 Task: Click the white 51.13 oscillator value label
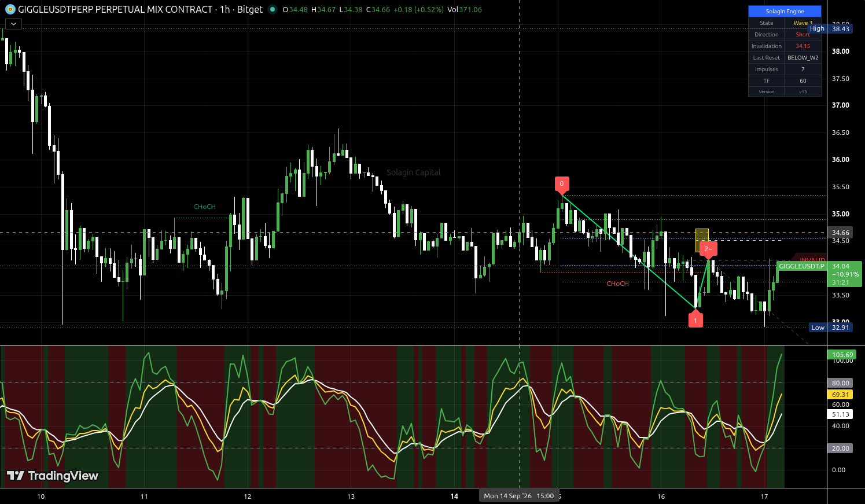tap(840, 414)
